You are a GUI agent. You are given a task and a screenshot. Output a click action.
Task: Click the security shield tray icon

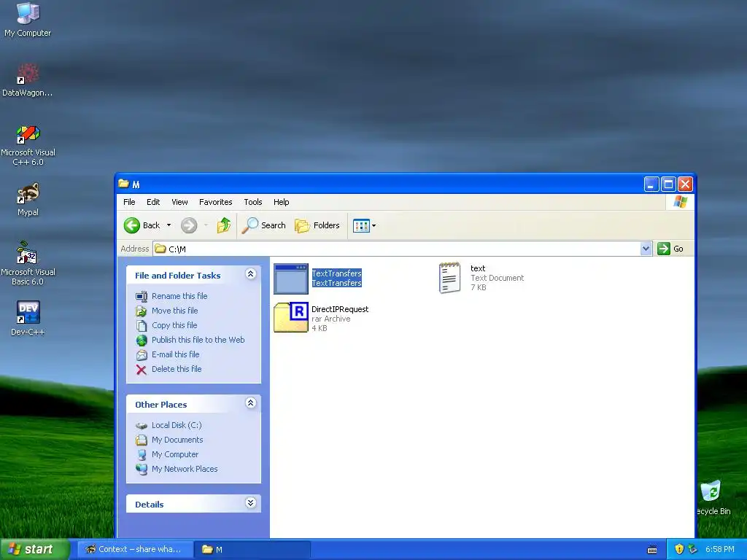(x=679, y=549)
